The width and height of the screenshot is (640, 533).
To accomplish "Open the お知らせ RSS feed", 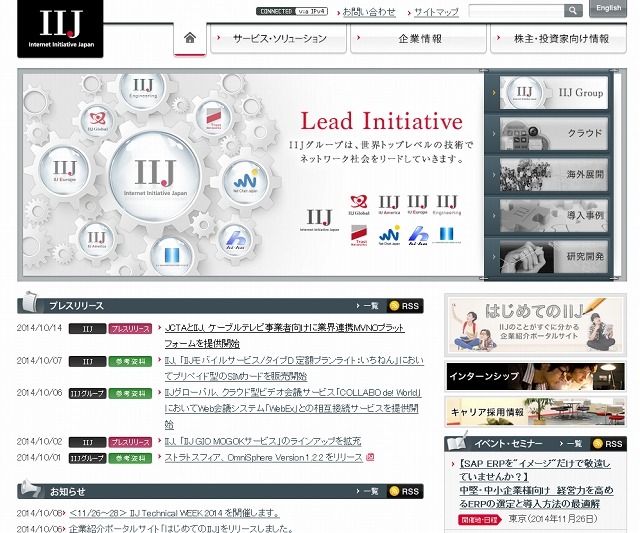I will click(404, 491).
